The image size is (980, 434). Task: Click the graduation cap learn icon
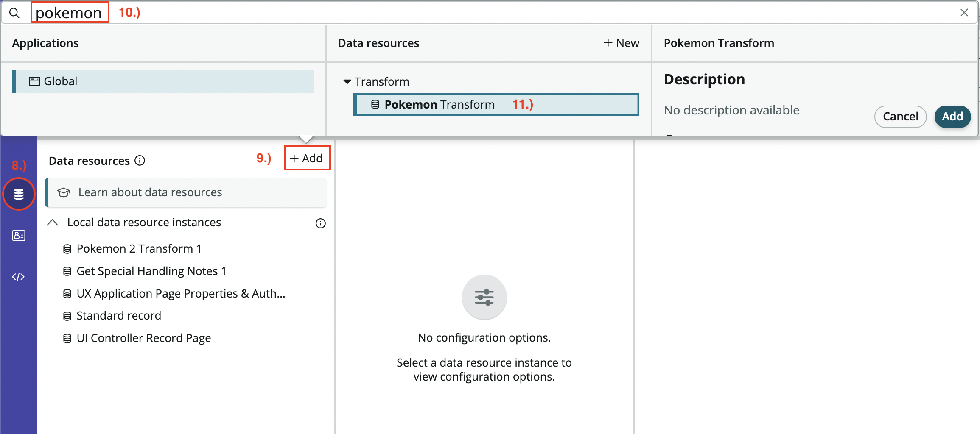point(64,192)
